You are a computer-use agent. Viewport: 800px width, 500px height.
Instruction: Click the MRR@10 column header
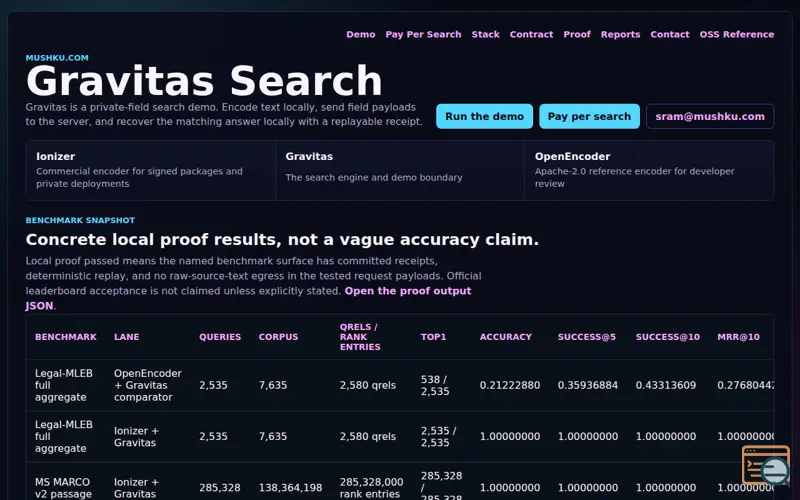click(738, 337)
